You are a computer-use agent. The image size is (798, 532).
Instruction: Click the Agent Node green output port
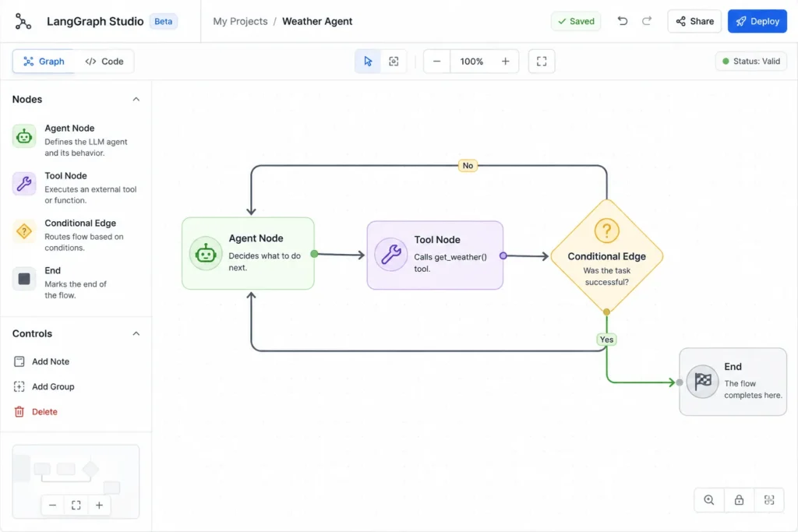pos(314,254)
